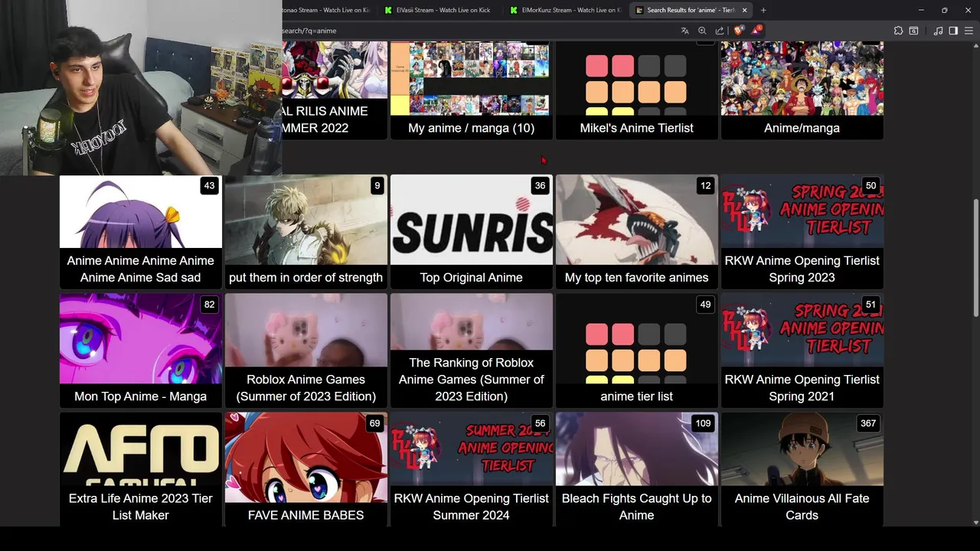Open 'put them in order of strength' template

point(306,232)
